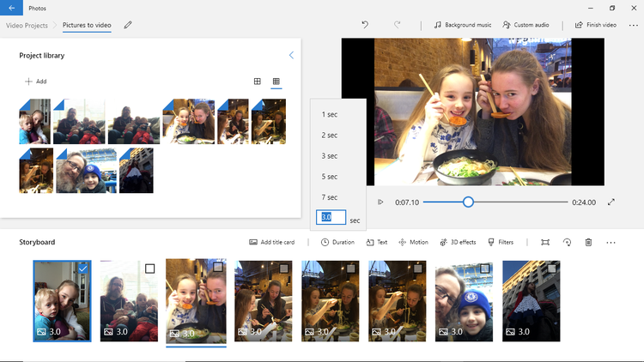644x362 pixels.
Task: Open Filters for selected clip
Action: (501, 242)
